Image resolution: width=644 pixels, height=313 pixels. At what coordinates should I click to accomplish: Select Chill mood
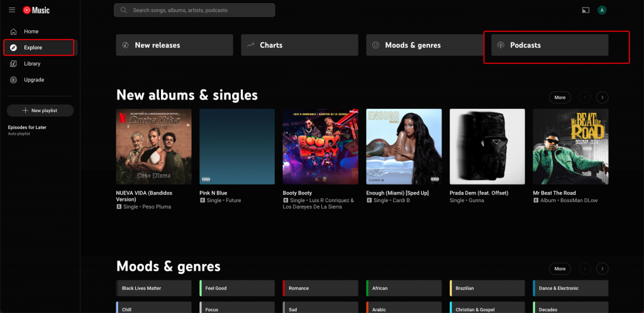[x=153, y=308]
